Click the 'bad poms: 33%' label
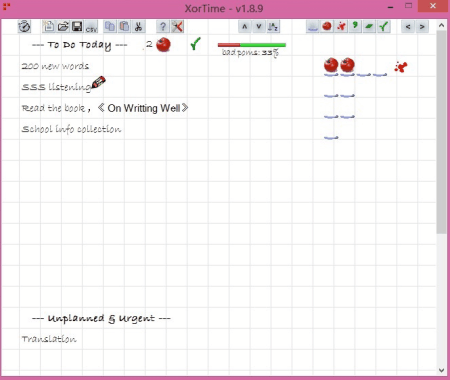 pos(250,53)
